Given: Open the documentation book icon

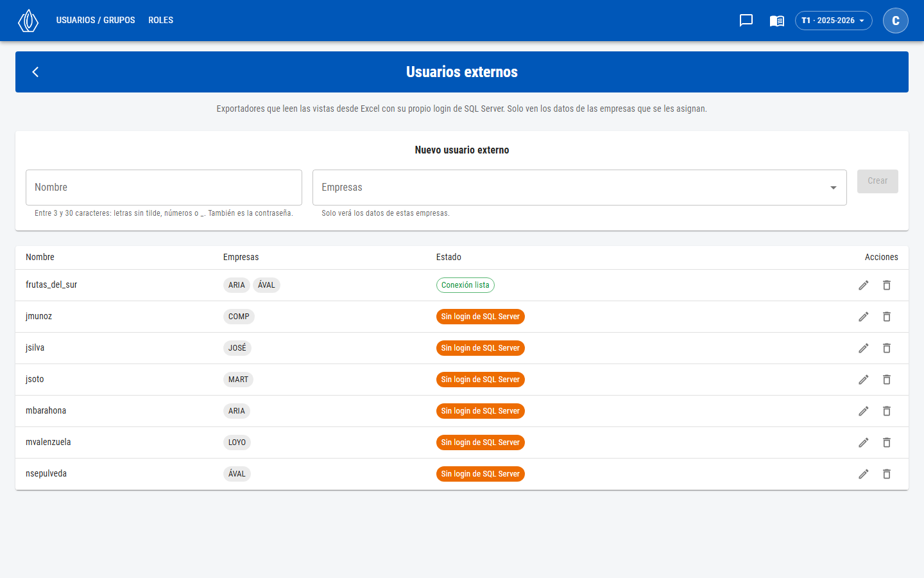Looking at the screenshot, I should 777,21.
